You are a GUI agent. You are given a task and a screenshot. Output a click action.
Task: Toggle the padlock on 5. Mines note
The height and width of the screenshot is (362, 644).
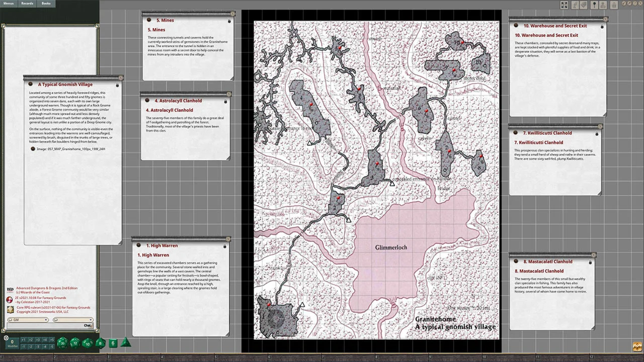click(x=229, y=21)
